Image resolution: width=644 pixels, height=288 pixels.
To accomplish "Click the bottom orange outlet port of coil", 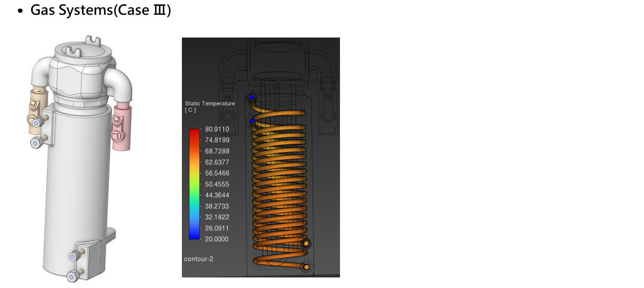I will [306, 267].
